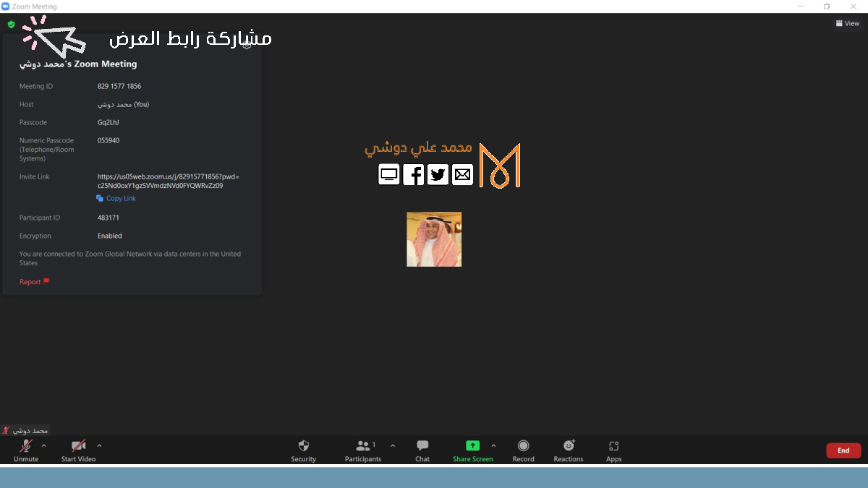Click the Facebook icon in the overlay
Screen dimensions: 868x488
[x=414, y=174]
